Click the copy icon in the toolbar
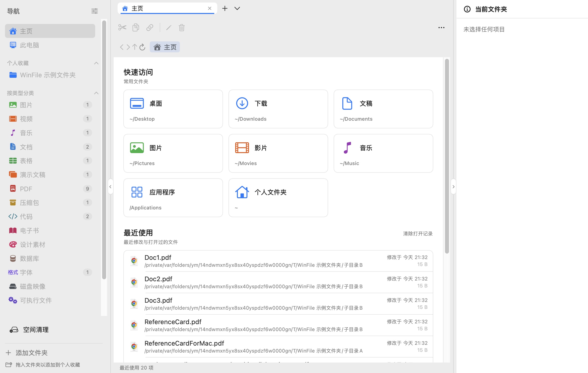 [x=136, y=27]
